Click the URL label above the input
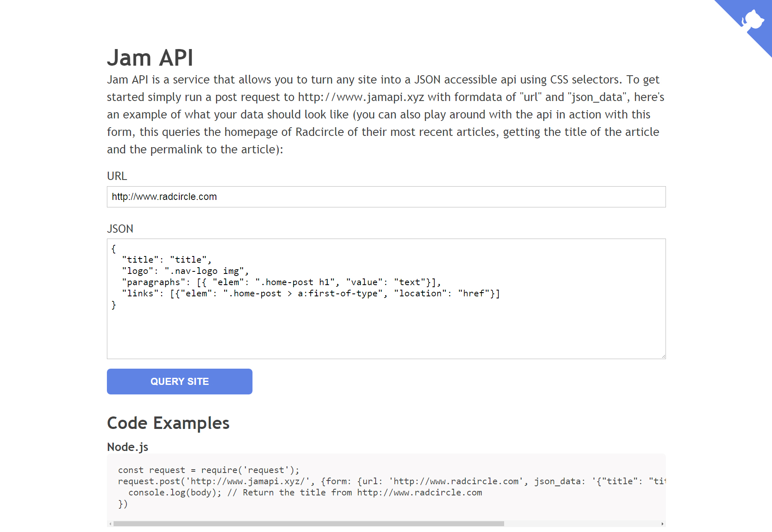This screenshot has height=532, width=772. (x=117, y=176)
